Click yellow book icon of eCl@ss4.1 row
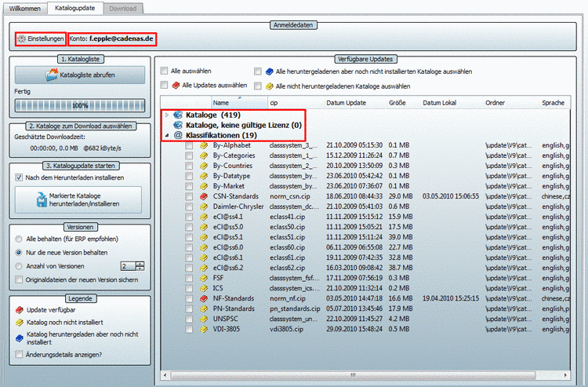 204,217
